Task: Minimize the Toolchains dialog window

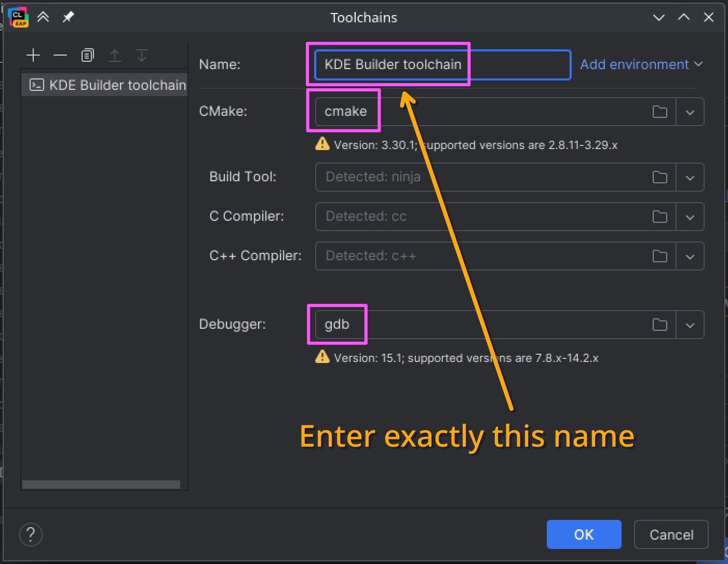Action: (x=659, y=17)
